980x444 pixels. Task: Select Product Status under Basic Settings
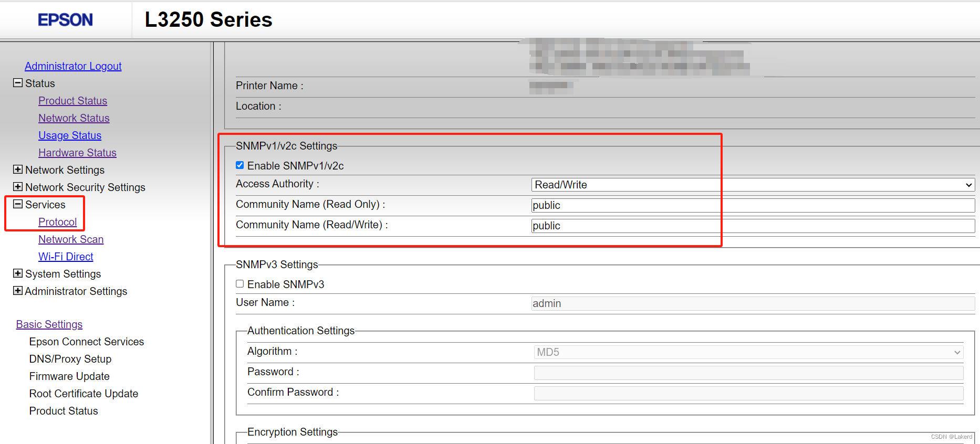click(x=64, y=411)
